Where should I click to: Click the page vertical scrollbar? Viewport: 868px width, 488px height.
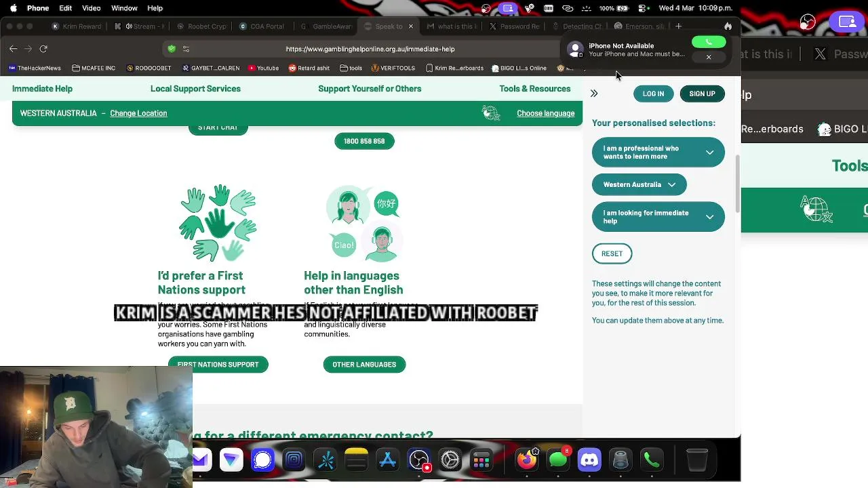pos(737,184)
